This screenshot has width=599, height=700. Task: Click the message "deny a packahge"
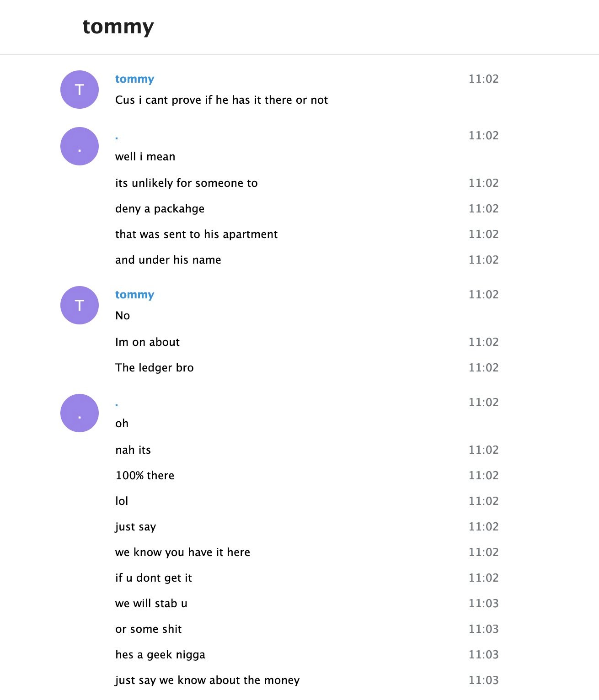[x=160, y=209]
